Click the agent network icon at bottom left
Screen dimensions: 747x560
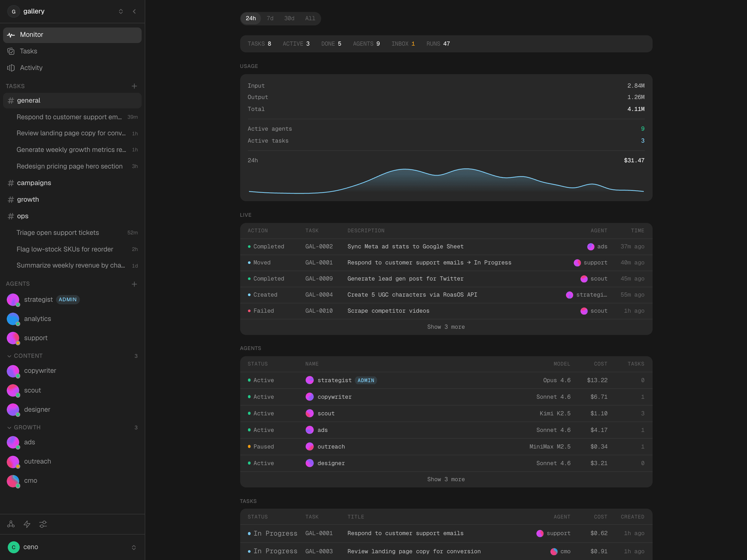[x=11, y=524]
